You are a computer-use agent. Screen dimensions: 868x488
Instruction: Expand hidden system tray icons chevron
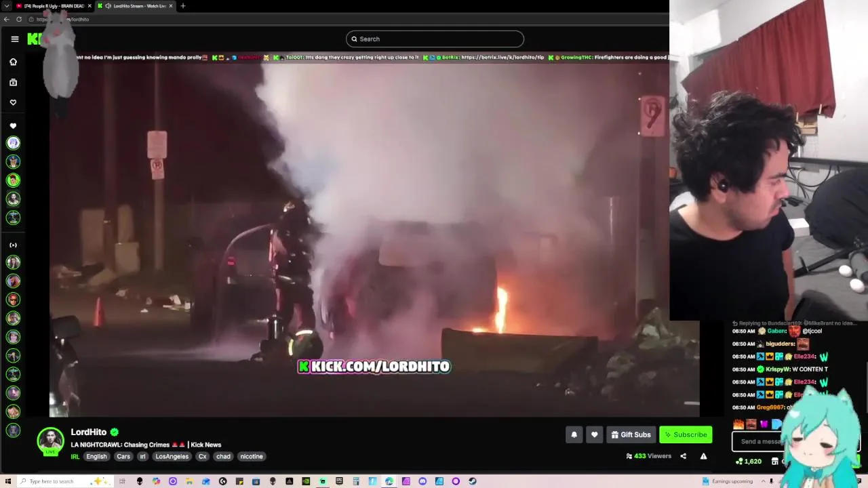762,481
